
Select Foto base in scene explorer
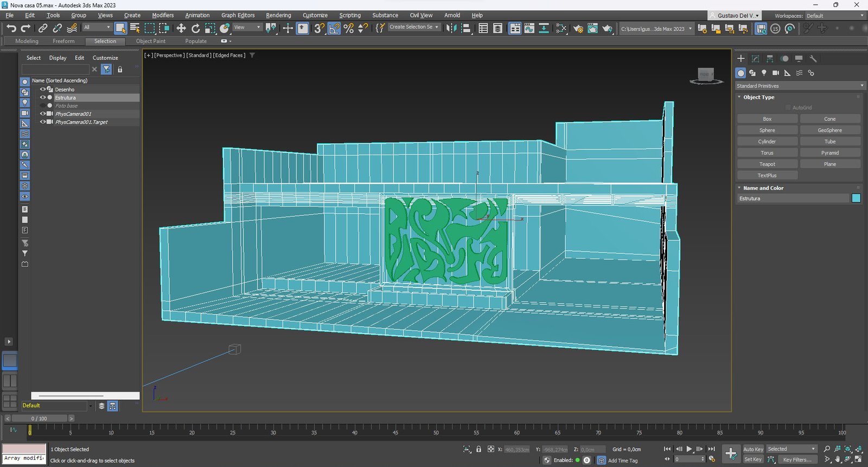tap(66, 106)
